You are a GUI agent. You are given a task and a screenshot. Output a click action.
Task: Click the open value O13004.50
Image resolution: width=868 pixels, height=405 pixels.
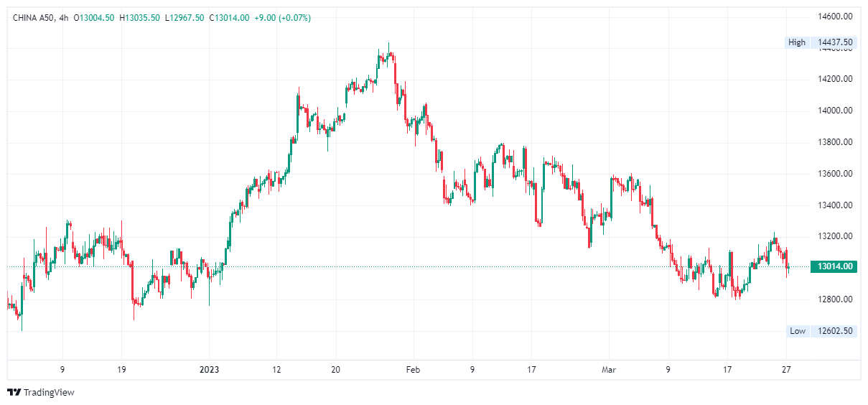96,17
